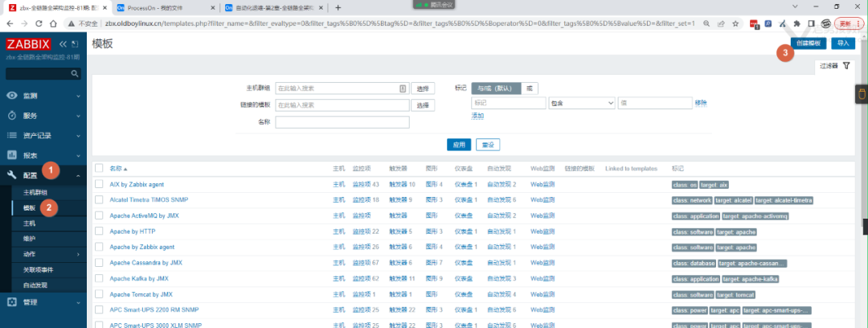Image resolution: width=868 pixels, height=328 pixels.
Task: Click the browser home icon
Action: coord(53,24)
